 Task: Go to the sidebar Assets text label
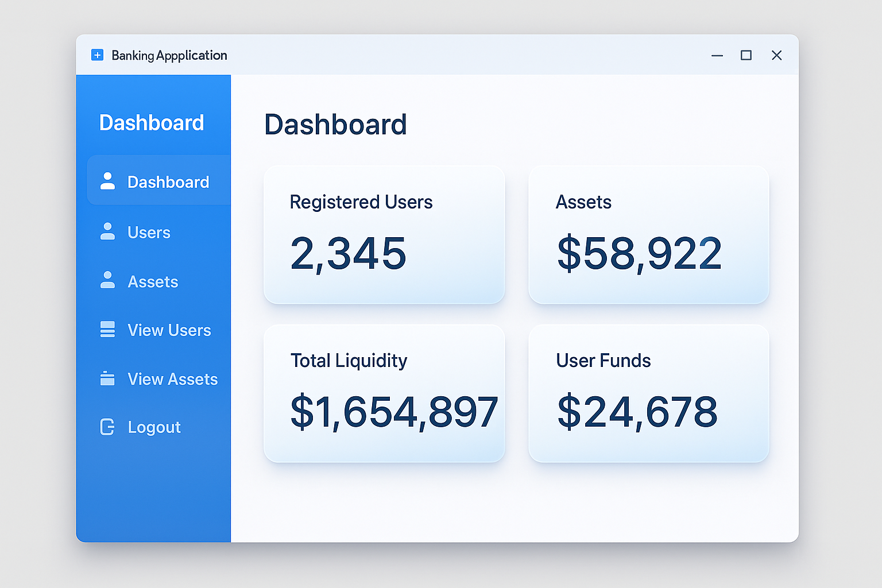153,282
